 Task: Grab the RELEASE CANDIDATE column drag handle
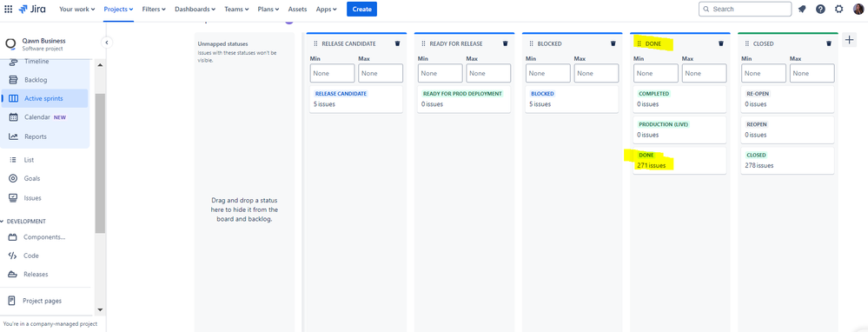click(x=315, y=43)
